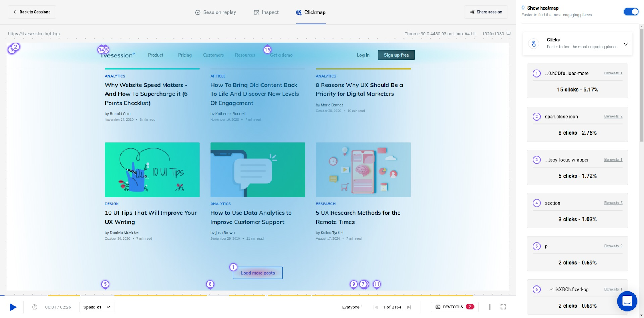The image size is (644, 318).
Task: Click the Elements: 1 link for load-more
Action: tap(613, 73)
